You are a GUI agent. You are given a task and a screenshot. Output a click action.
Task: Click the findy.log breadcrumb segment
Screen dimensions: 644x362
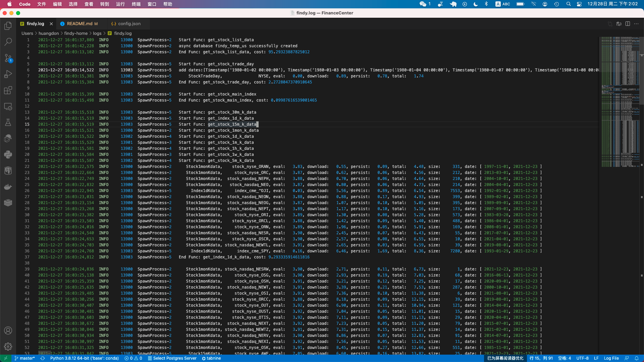point(120,34)
